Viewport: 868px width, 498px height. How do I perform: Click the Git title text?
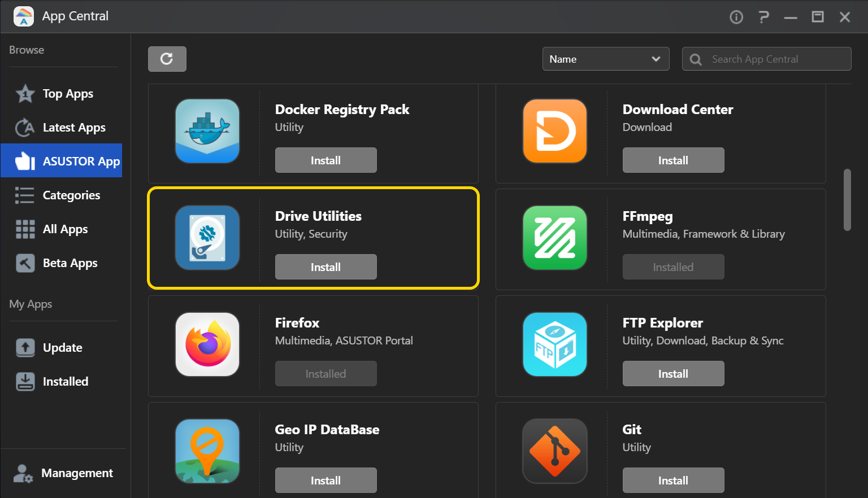click(632, 430)
